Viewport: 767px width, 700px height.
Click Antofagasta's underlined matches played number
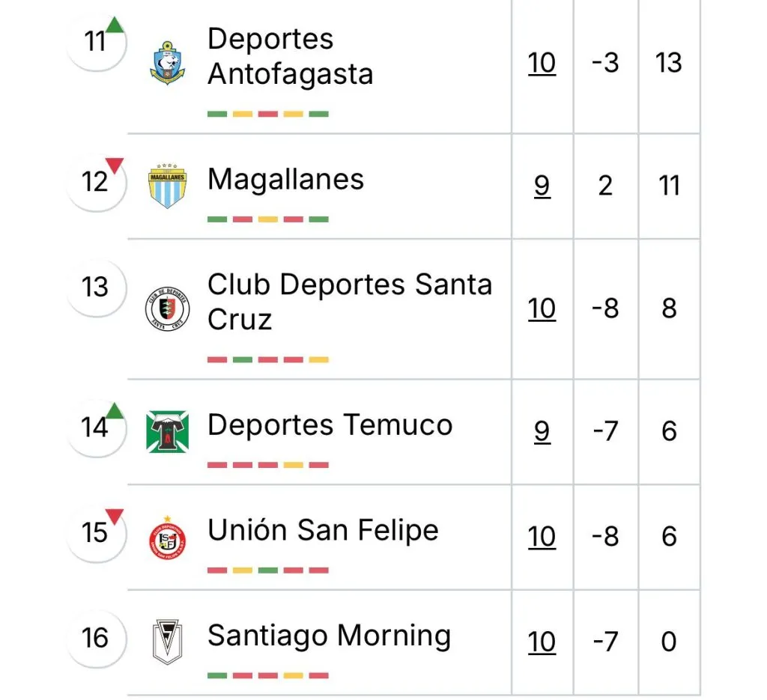point(542,63)
